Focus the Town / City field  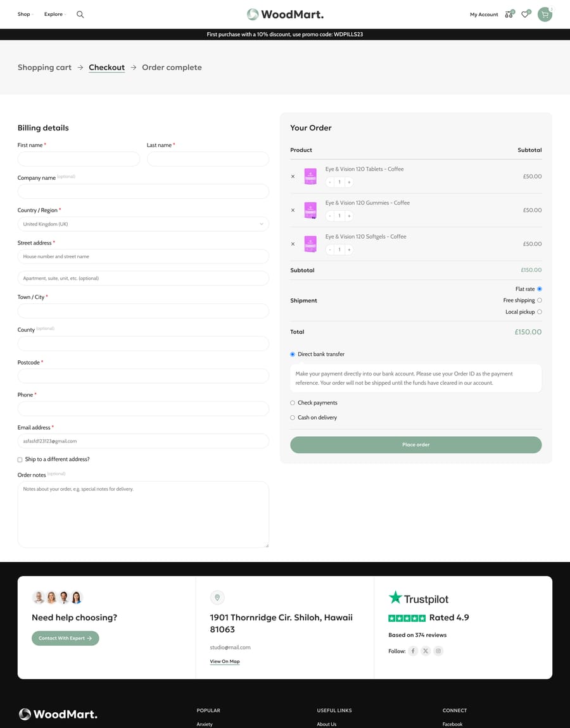tap(143, 311)
